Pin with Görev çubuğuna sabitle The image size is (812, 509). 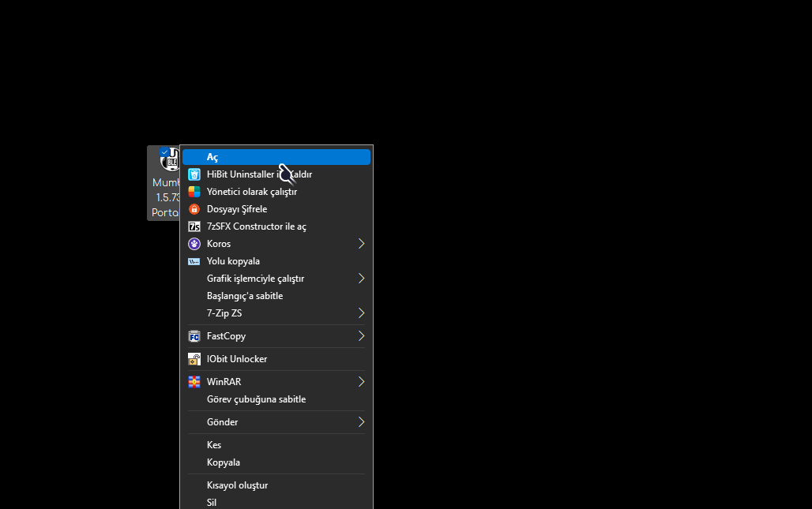pyautogui.click(x=276, y=399)
